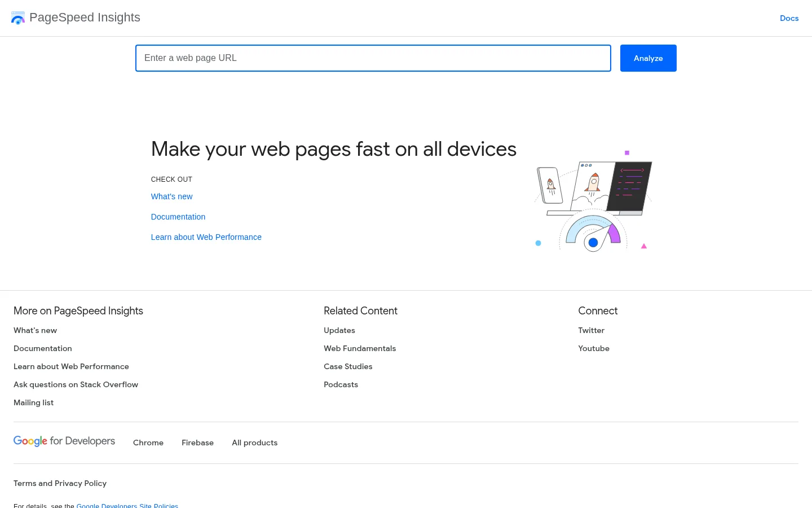Open the Mailing list link
Image resolution: width=812 pixels, height=508 pixels.
(x=33, y=402)
